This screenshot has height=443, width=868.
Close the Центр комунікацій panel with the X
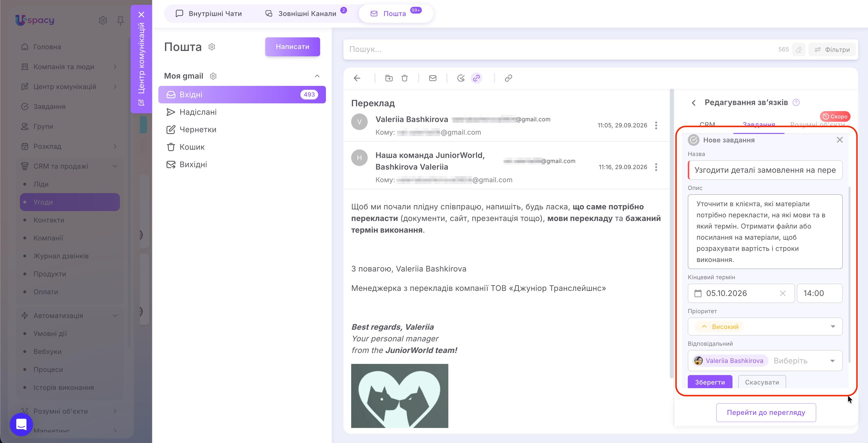(142, 15)
